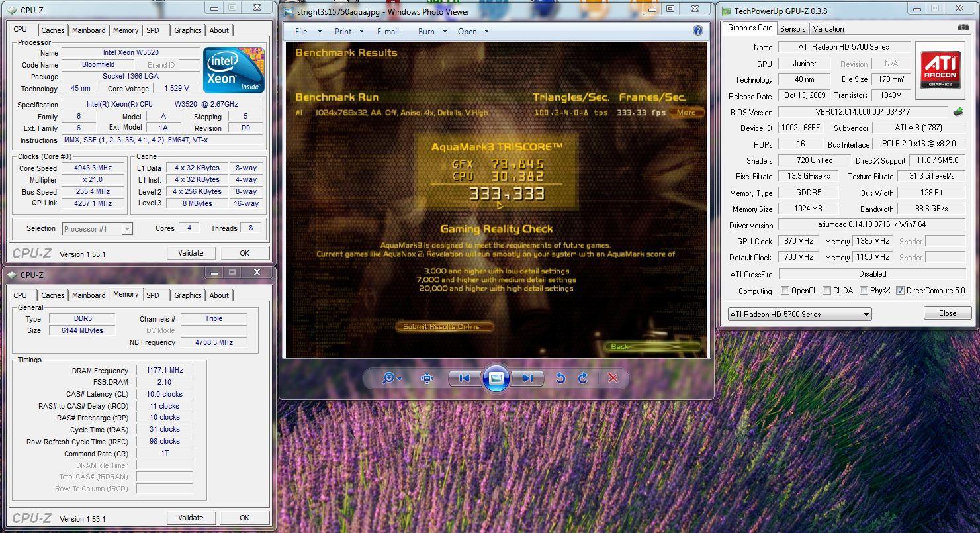The height and width of the screenshot is (533, 980).
Task: Switch to the Sensors tab in GPU-Z
Action: (793, 28)
